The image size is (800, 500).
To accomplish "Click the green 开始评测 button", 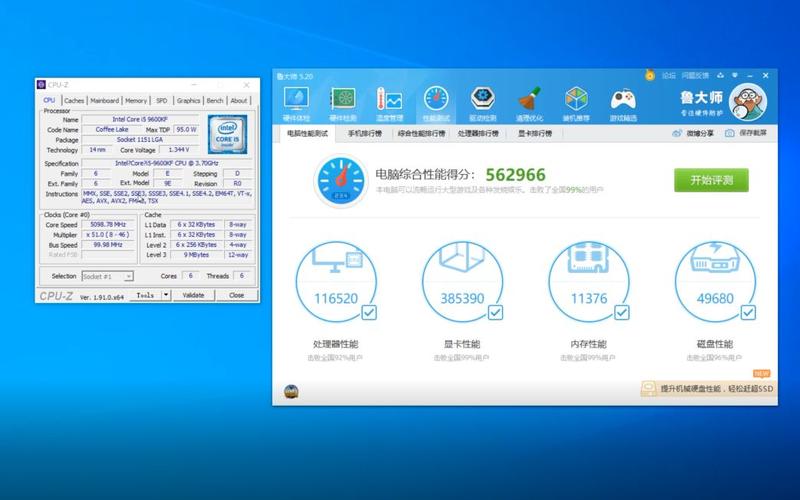I will pyautogui.click(x=711, y=180).
